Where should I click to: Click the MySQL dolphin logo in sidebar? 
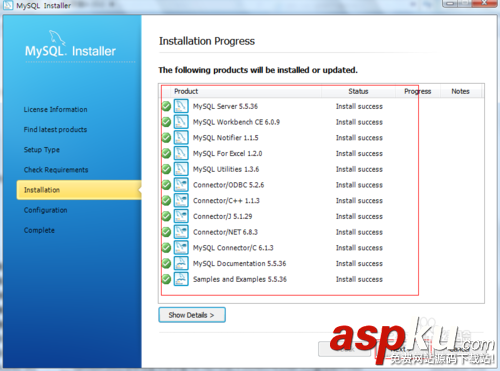(x=57, y=38)
